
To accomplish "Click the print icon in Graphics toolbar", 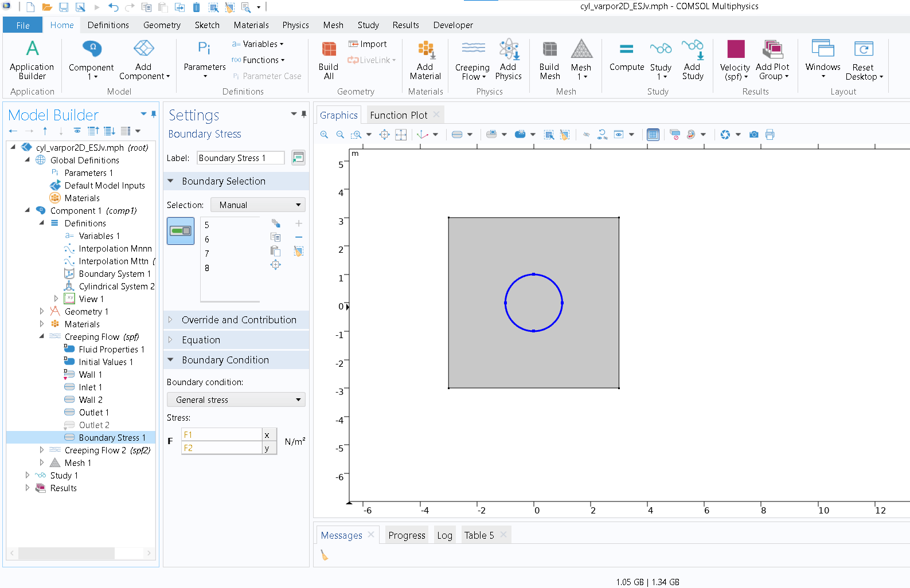I will 770,135.
